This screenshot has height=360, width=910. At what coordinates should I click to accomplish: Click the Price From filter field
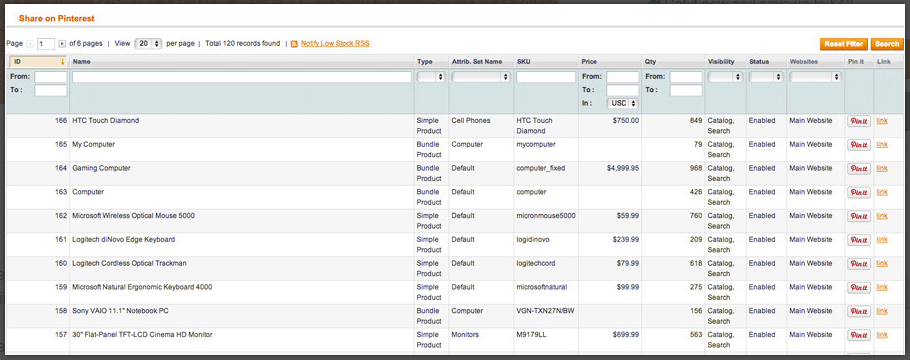(x=623, y=77)
